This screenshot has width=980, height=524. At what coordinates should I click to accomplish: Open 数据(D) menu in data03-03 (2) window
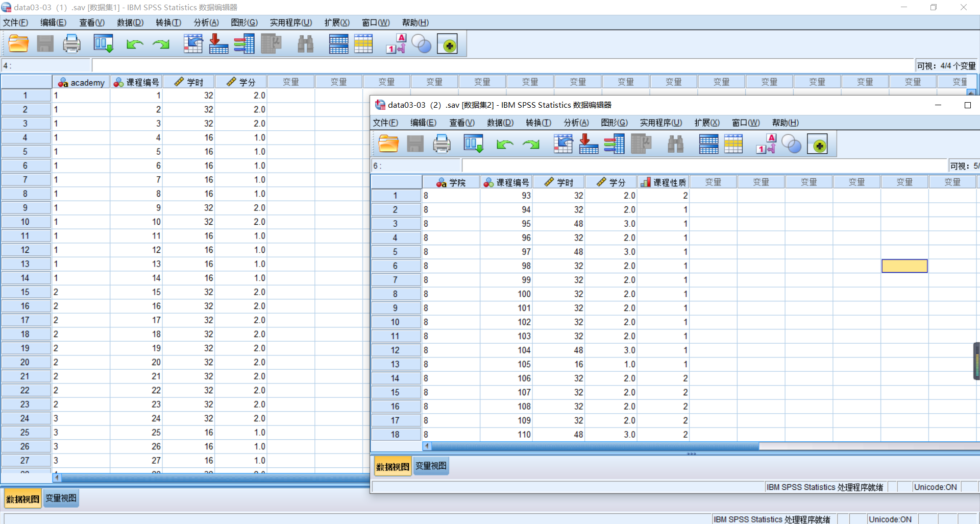coord(500,123)
